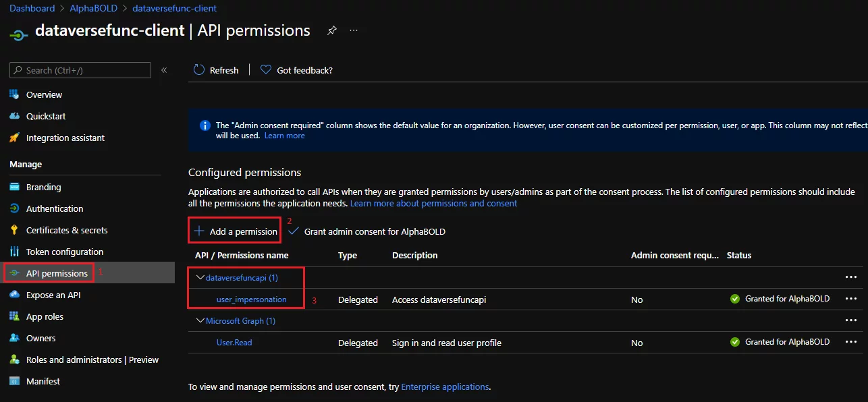Open the Microsoft Graph (1) link
Image resolution: width=868 pixels, height=402 pixels.
coord(240,320)
